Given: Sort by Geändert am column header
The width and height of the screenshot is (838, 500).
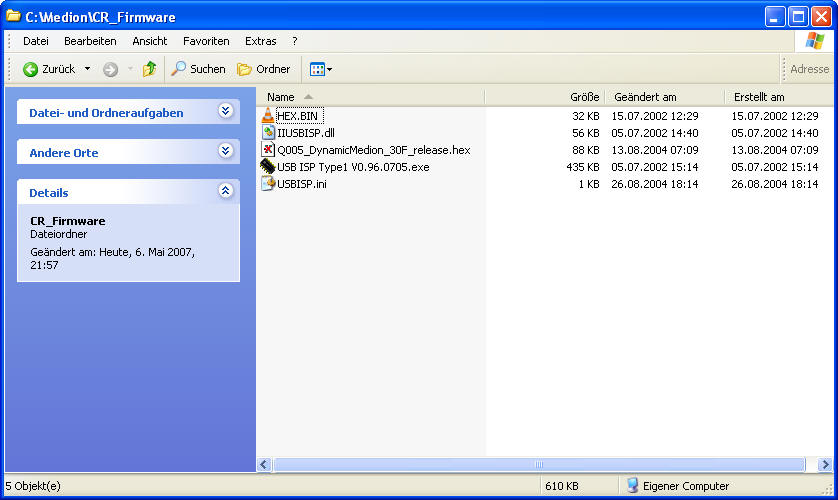Looking at the screenshot, I should pyautogui.click(x=664, y=97).
